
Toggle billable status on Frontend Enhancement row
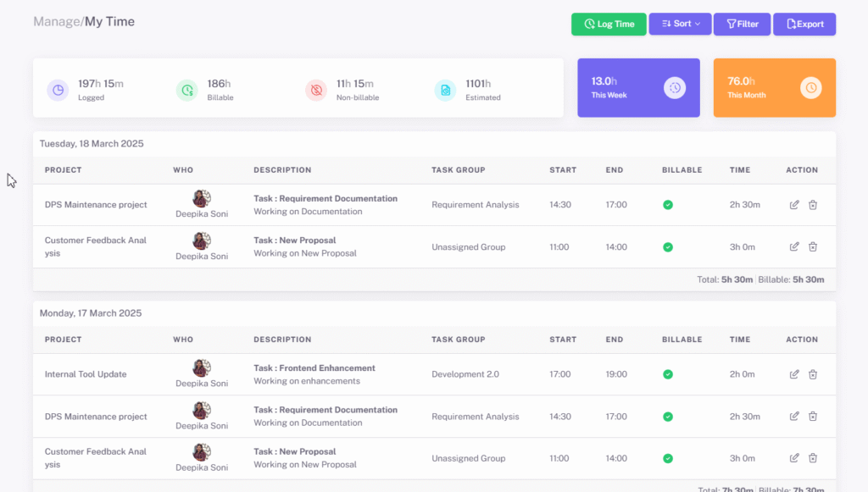[x=668, y=373]
